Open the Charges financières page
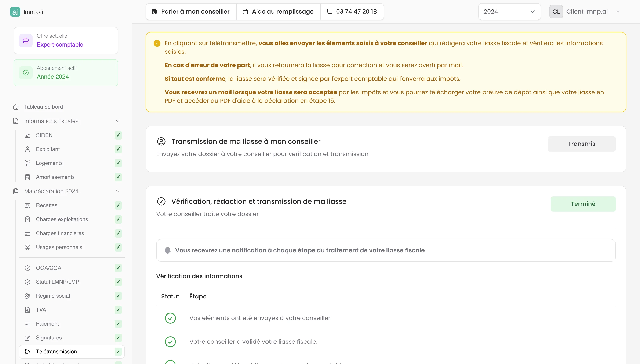This screenshot has width=640, height=364. [60, 233]
